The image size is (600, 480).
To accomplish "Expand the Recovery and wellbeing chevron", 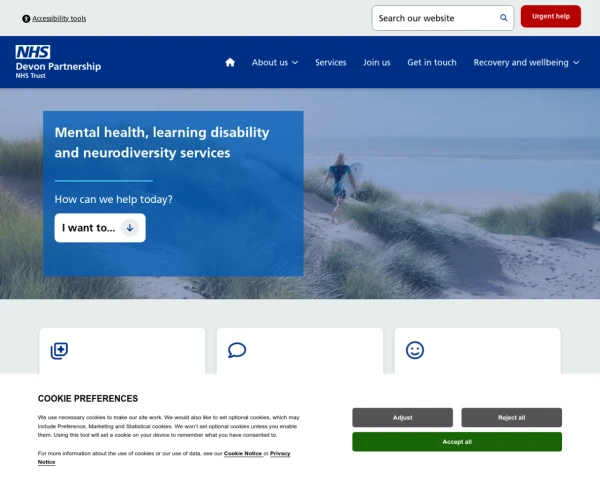I will click(x=576, y=63).
